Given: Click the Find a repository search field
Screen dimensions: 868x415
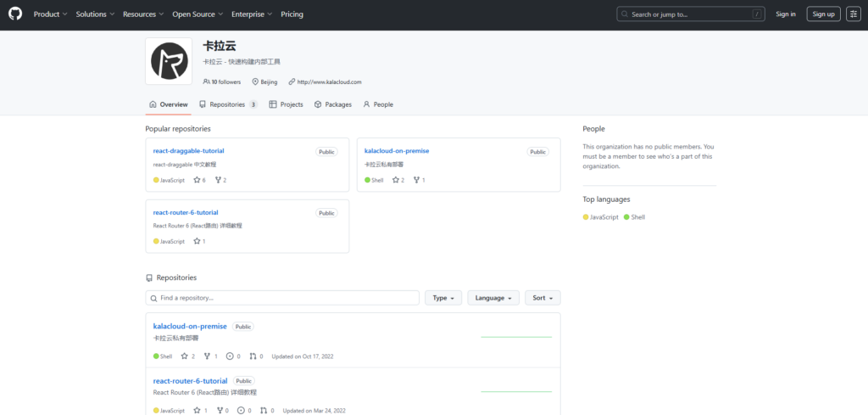Looking at the screenshot, I should click(282, 298).
